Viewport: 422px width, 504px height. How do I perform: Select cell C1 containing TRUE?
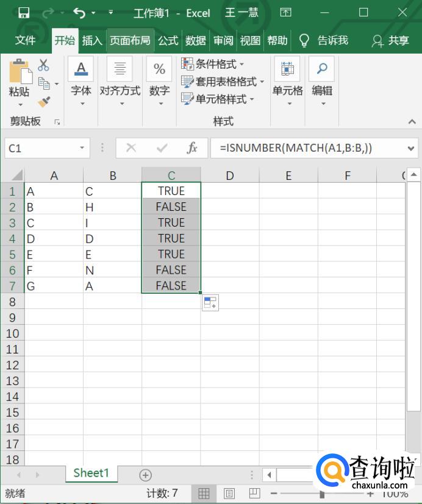point(171,191)
